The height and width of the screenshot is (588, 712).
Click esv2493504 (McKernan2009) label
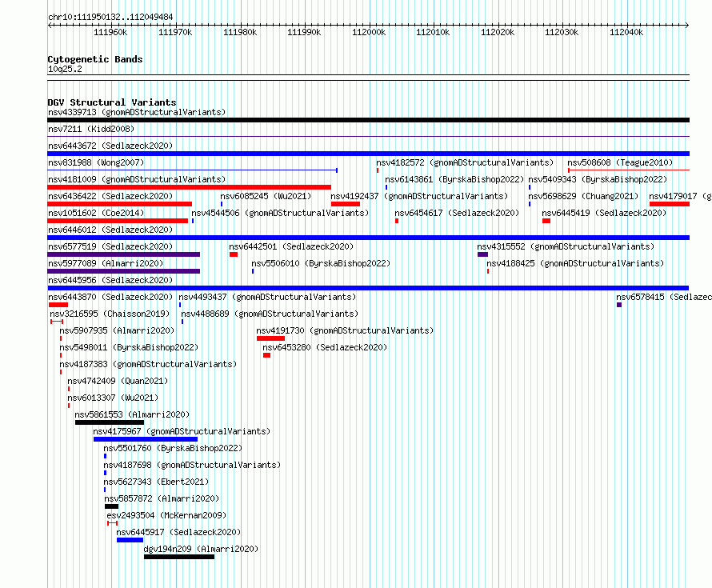[x=166, y=515]
